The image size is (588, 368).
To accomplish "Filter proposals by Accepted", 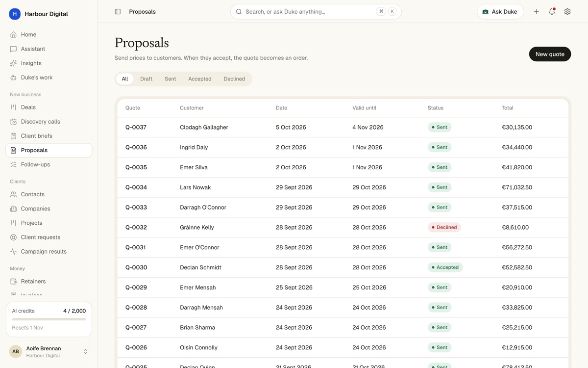I will click(x=200, y=79).
